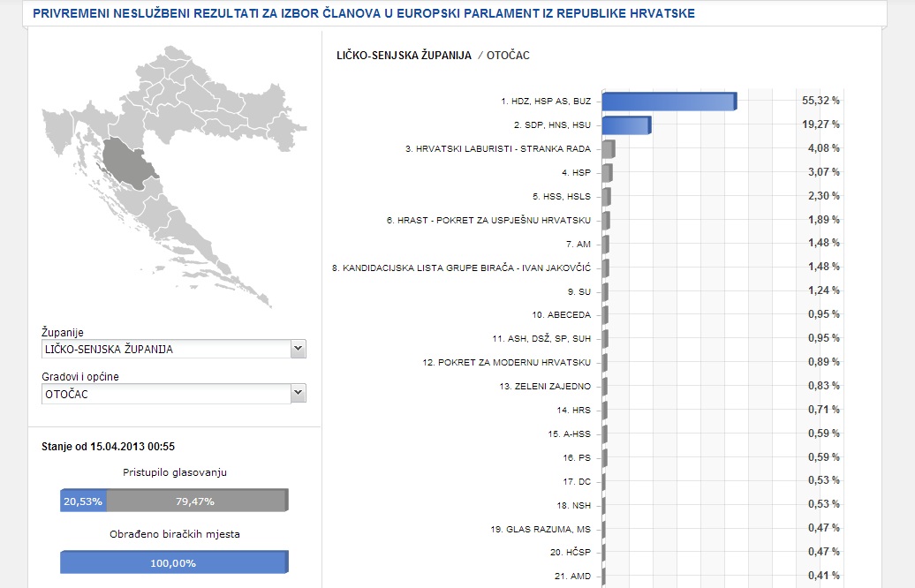Click the 0,89 % value
915x588 pixels.
[823, 362]
